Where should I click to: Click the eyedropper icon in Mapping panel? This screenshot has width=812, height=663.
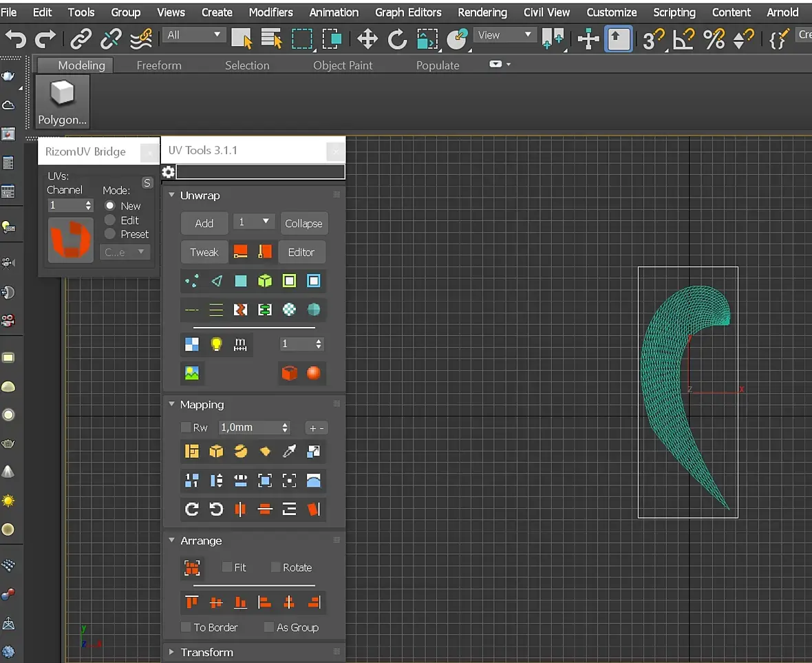click(289, 452)
